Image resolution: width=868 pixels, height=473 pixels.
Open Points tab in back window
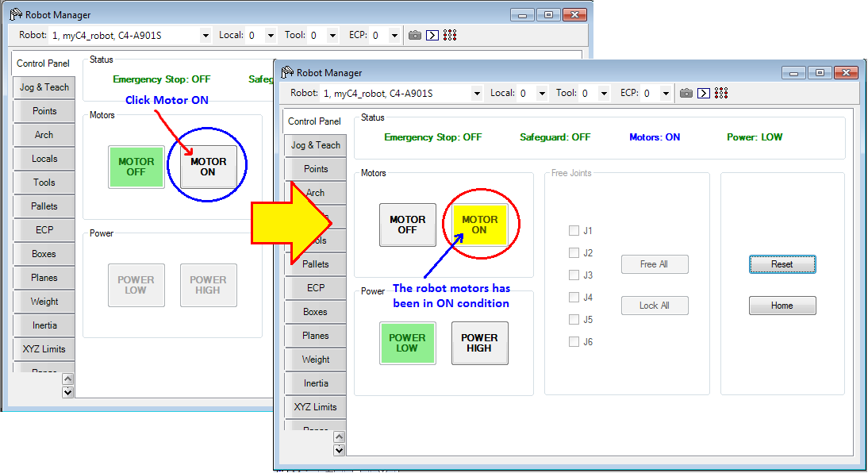[44, 111]
